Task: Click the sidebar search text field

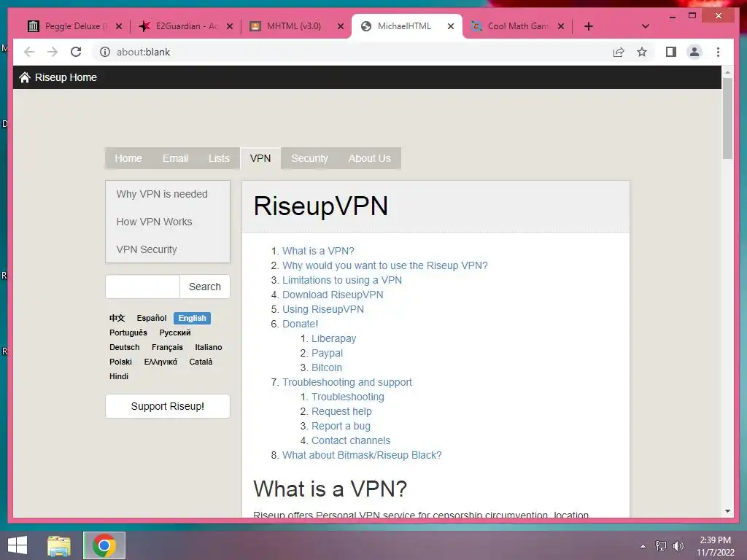Action: (142, 287)
